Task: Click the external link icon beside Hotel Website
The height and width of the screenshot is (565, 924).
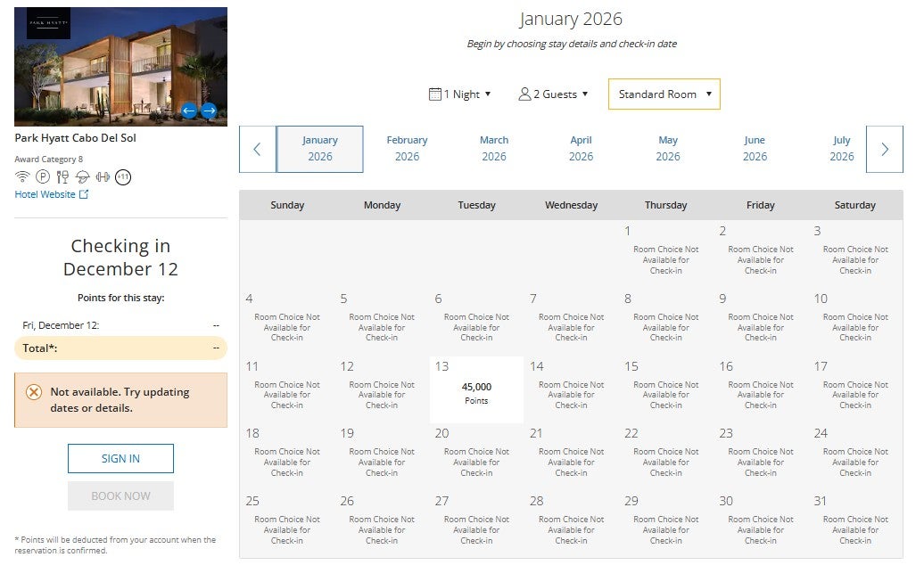Action: (x=87, y=194)
